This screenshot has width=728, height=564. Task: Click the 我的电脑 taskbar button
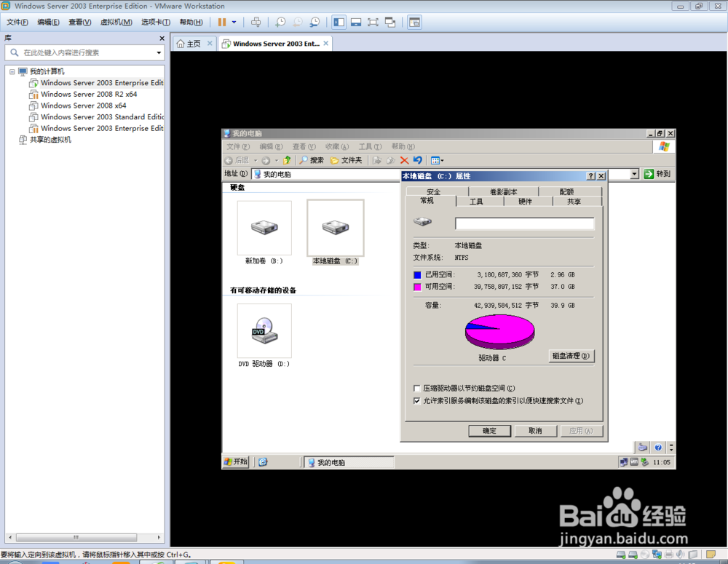[x=348, y=462]
